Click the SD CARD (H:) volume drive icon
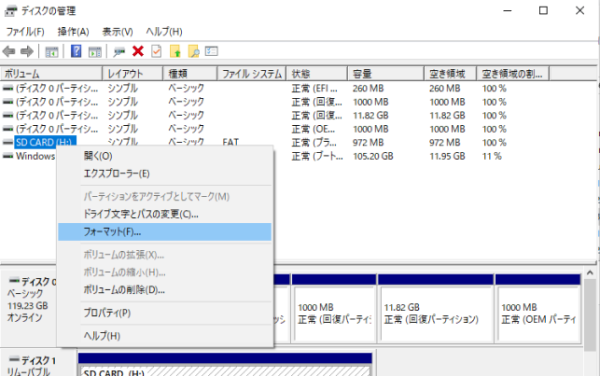This screenshot has height=377, width=600. point(8,142)
